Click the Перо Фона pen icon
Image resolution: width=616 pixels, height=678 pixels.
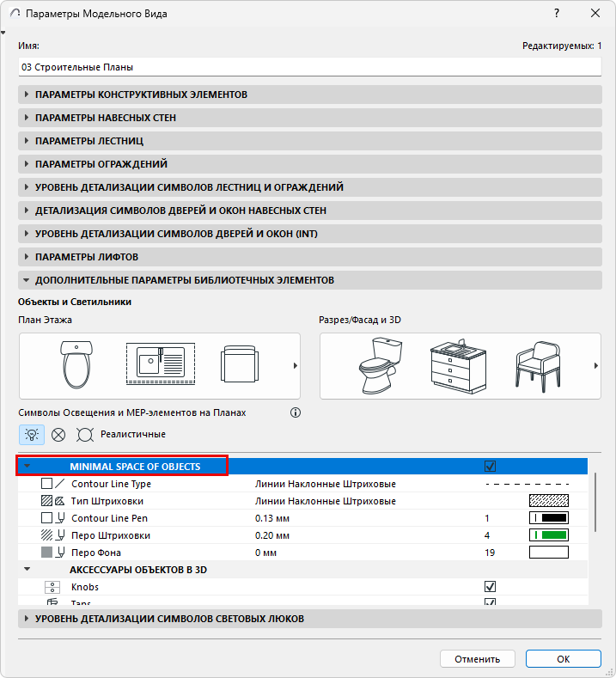61,553
